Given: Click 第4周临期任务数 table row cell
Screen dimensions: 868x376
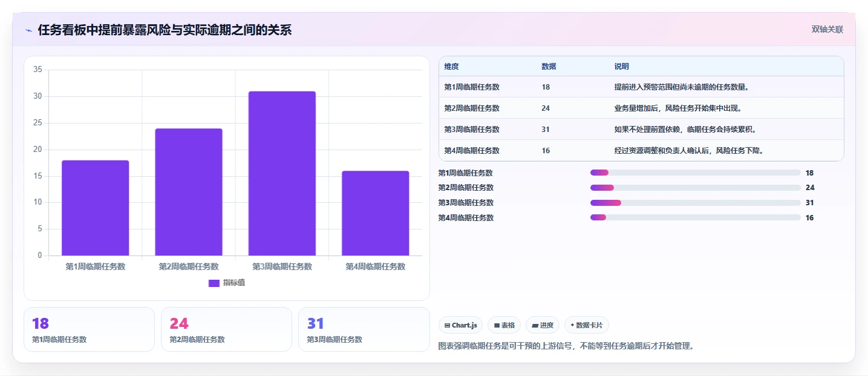Looking at the screenshot, I should (472, 151).
